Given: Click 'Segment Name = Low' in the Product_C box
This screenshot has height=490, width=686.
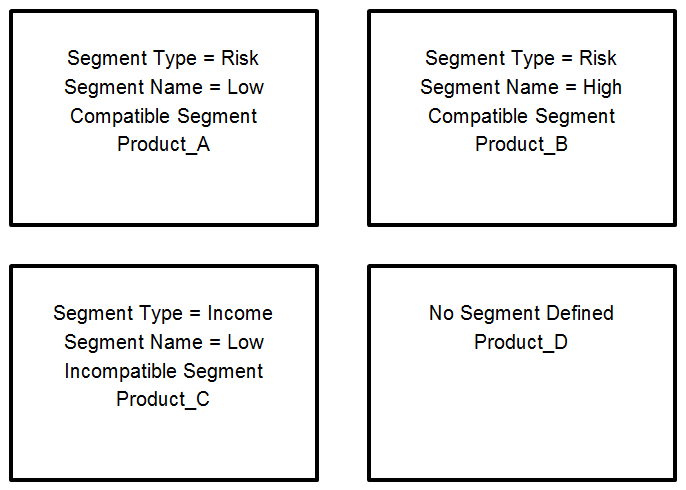Looking at the screenshot, I should click(x=164, y=342).
